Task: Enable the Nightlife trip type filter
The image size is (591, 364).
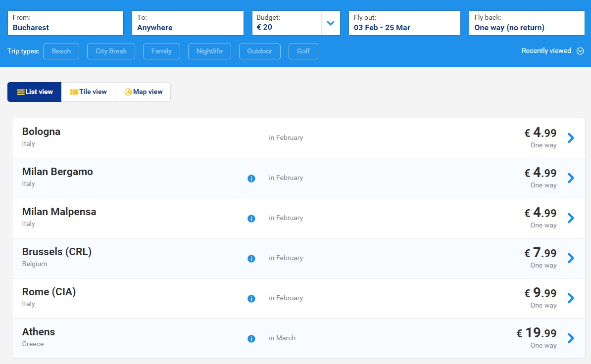Action: point(209,51)
